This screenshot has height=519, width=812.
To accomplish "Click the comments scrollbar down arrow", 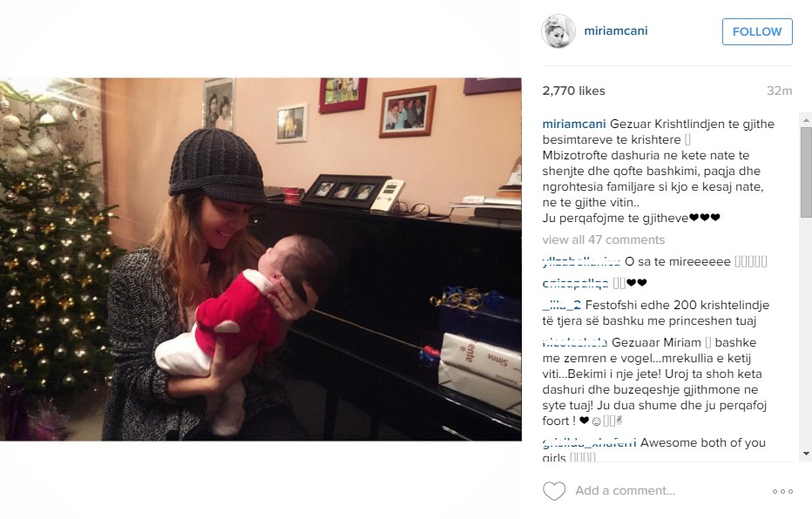I will click(x=806, y=454).
